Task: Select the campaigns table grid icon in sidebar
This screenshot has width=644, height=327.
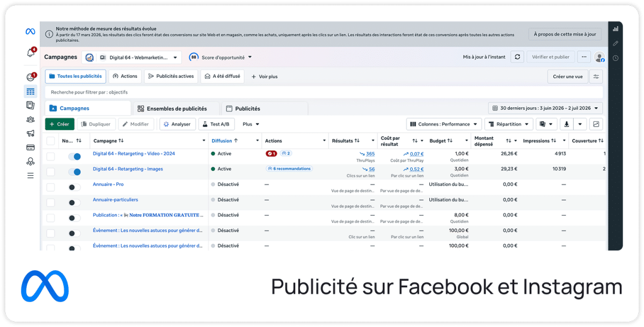Action: tap(31, 92)
